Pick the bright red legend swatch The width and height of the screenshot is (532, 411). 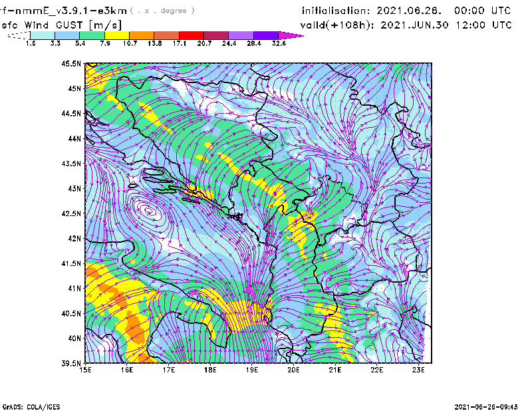pos(192,35)
